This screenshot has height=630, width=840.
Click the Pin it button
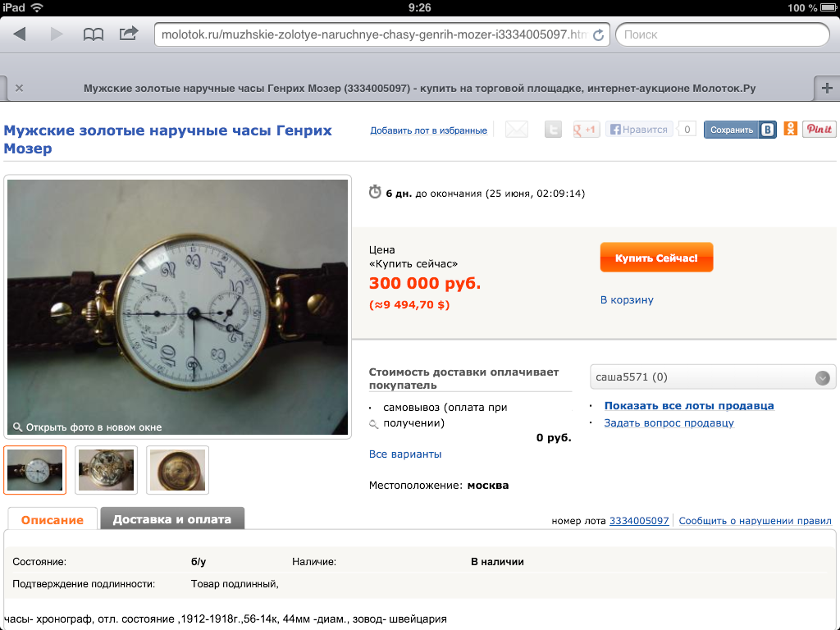click(819, 129)
